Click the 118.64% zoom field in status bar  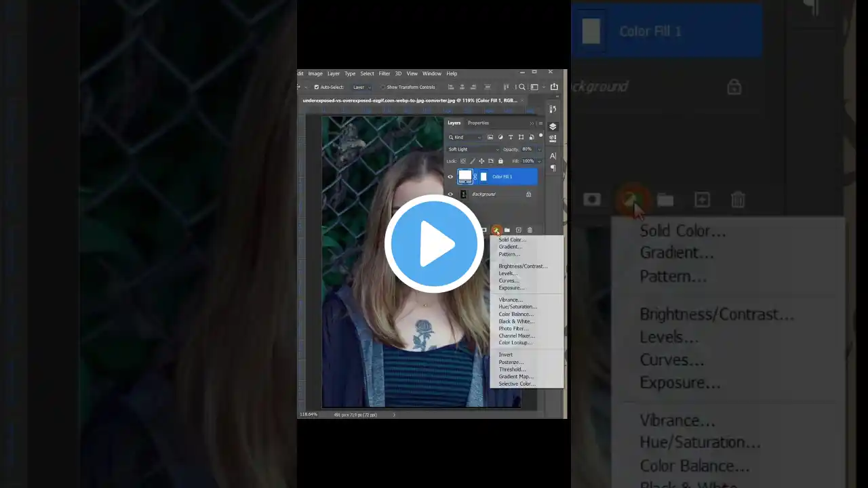(x=309, y=415)
